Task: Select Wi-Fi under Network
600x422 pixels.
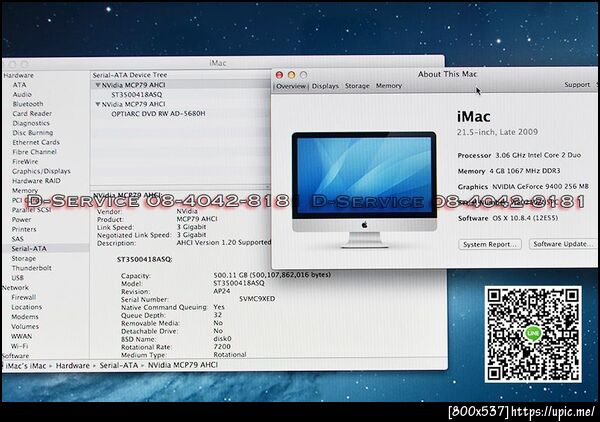Action: [x=20, y=346]
